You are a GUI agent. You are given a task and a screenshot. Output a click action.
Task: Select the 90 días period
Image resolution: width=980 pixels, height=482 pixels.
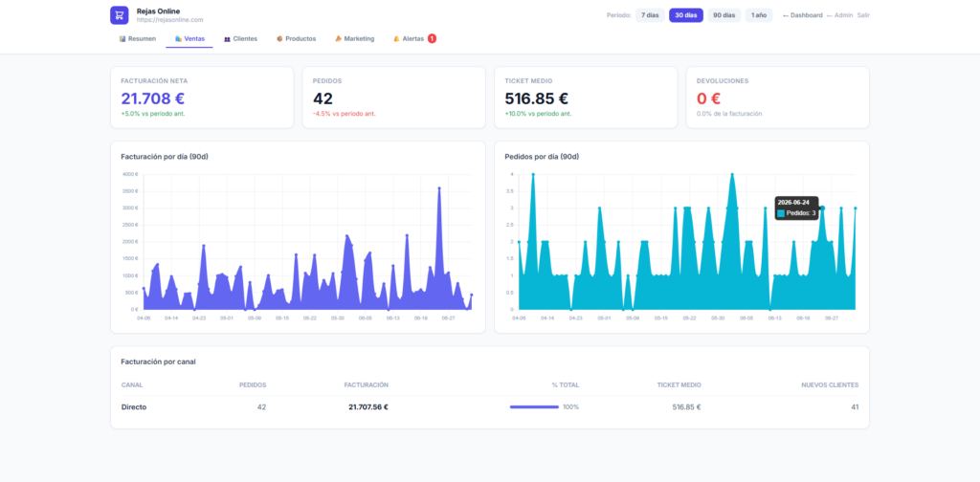[724, 15]
